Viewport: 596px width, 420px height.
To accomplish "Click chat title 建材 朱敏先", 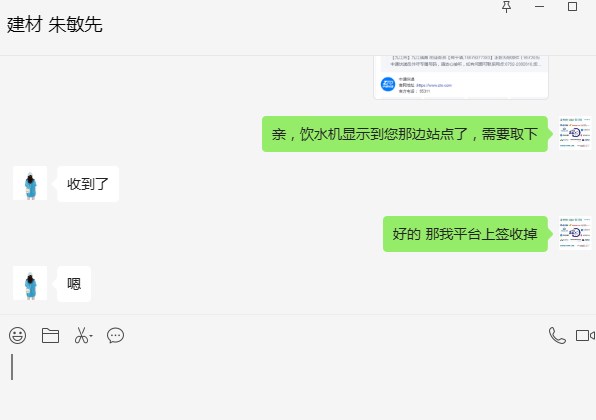I will [55, 25].
